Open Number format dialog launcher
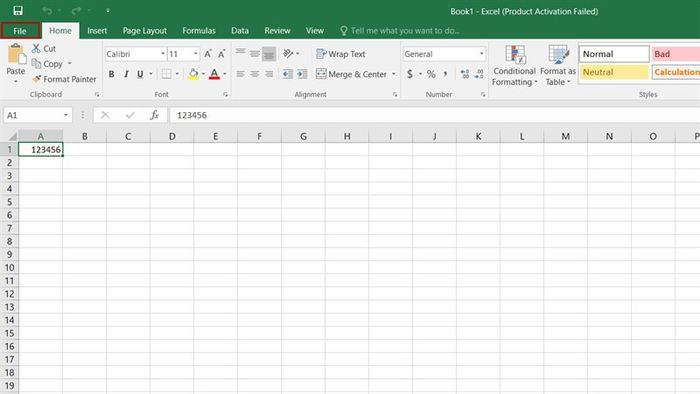Screen dimensions: 700x394 [483, 95]
